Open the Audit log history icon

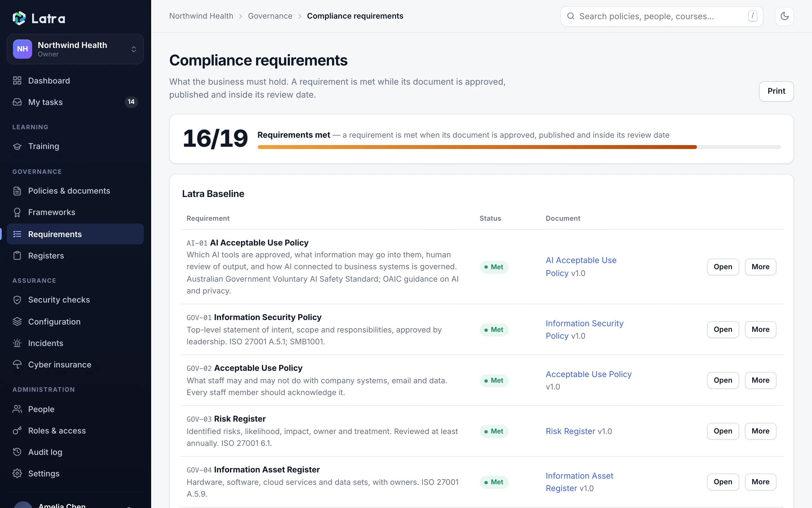[17, 452]
